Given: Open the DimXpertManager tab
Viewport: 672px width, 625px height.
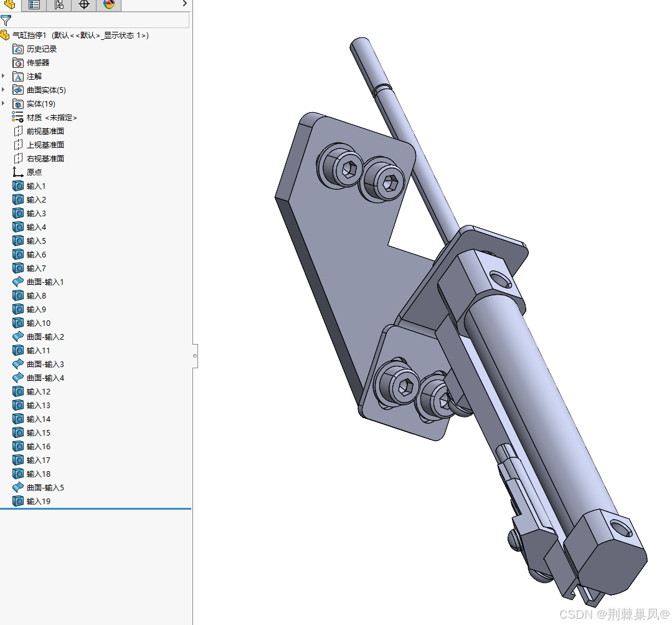Looking at the screenshot, I should click(x=84, y=5).
